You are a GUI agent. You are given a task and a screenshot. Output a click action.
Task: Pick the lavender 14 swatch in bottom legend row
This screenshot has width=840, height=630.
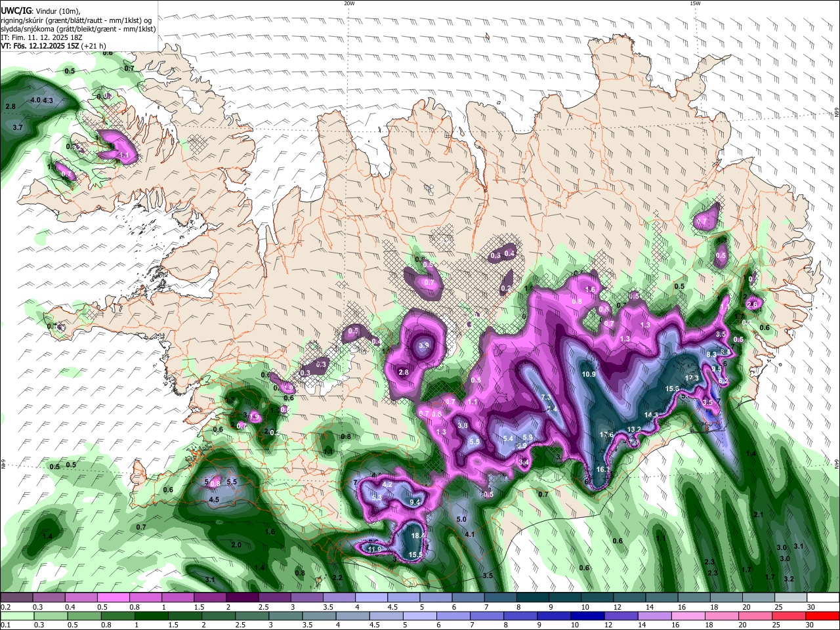point(654,616)
